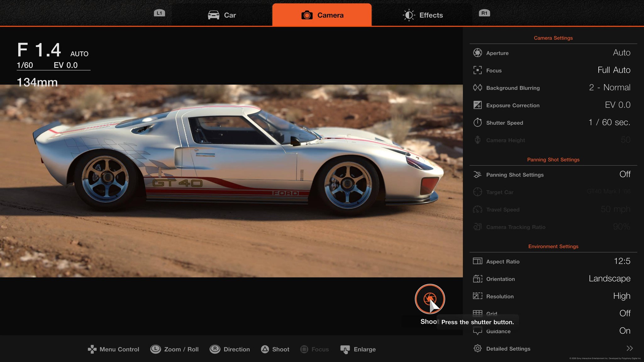The width and height of the screenshot is (644, 362).
Task: Click the square Focus icon in bottom bar
Action: (x=304, y=349)
